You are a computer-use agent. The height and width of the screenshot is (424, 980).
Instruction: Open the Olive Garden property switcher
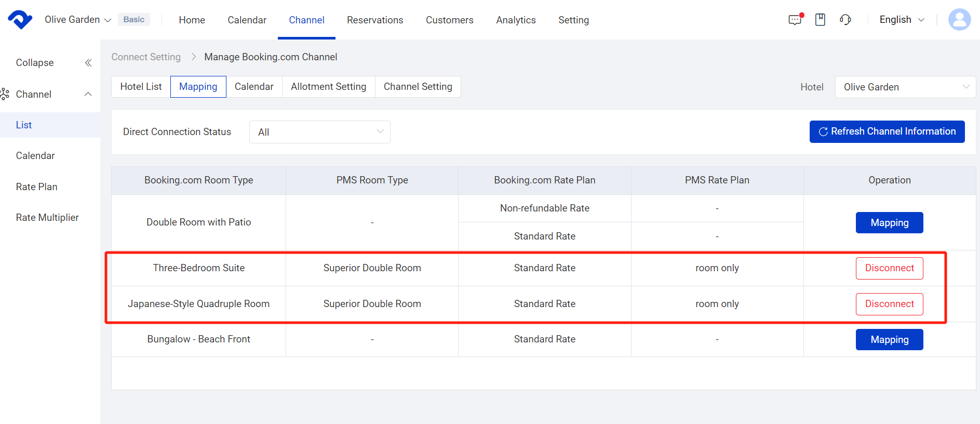(x=78, y=20)
